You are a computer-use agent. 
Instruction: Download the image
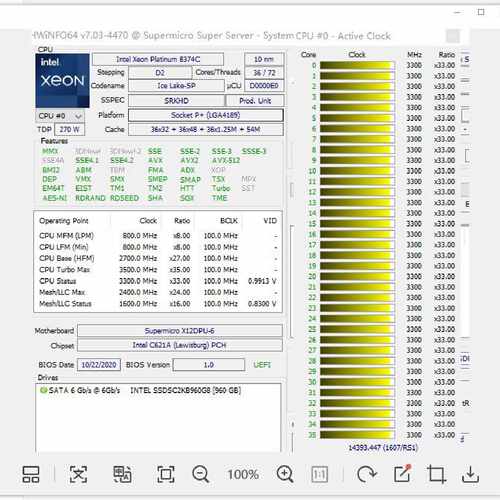click(470, 474)
